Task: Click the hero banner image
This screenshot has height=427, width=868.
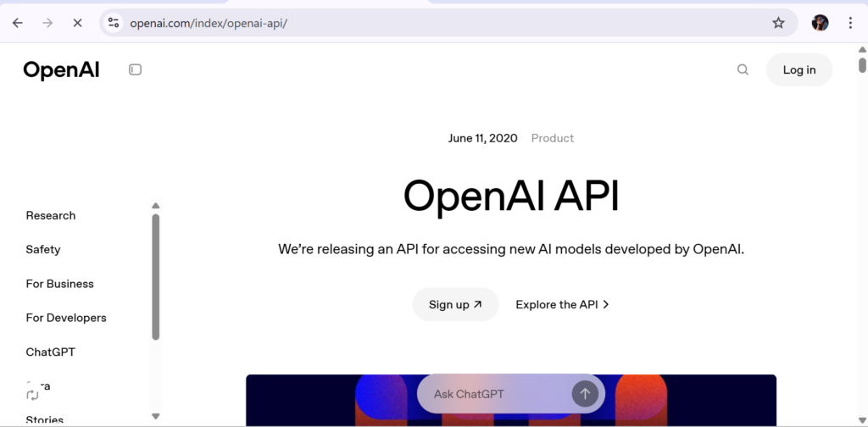Action: tap(511, 400)
